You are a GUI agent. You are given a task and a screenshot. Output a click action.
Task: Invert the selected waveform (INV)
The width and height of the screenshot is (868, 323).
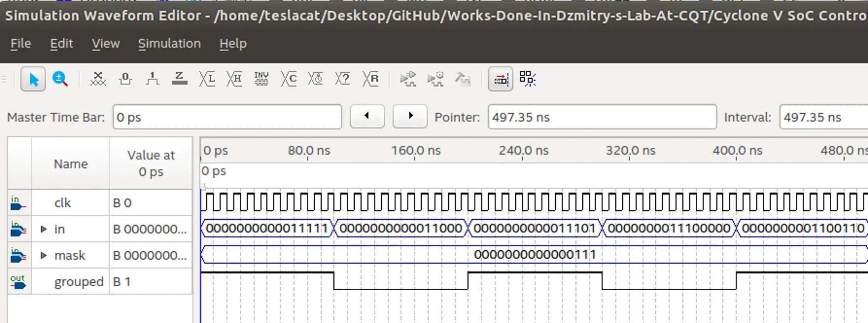click(x=261, y=79)
